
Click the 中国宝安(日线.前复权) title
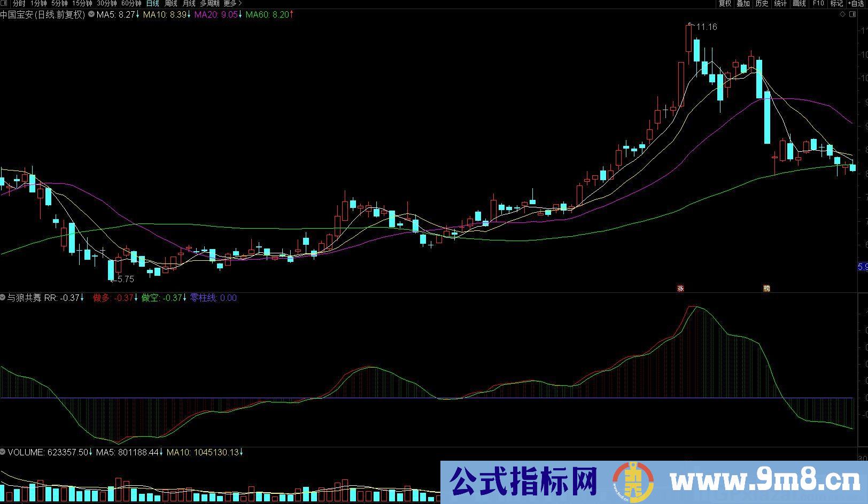(43, 15)
